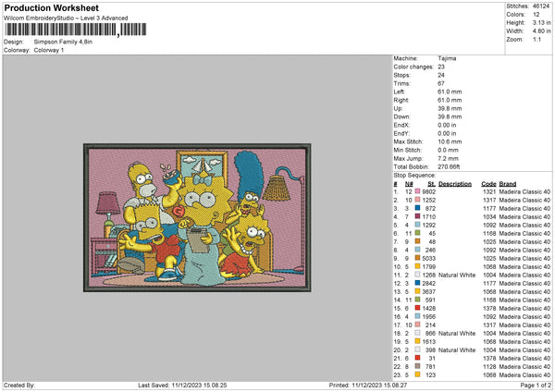Click the 'Brand' column header
The width and height of the screenshot is (555, 392).
[508, 184]
